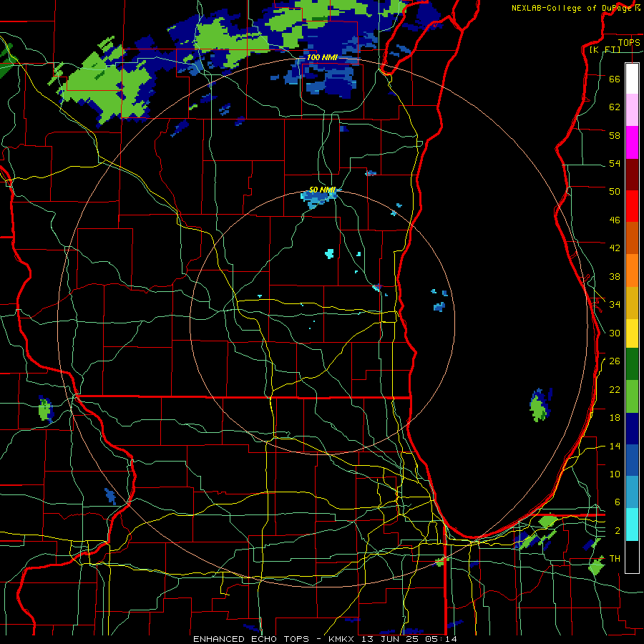Viewport: 644px width, 644px height.
Task: Click the 62 scale value
Action: 615,107
